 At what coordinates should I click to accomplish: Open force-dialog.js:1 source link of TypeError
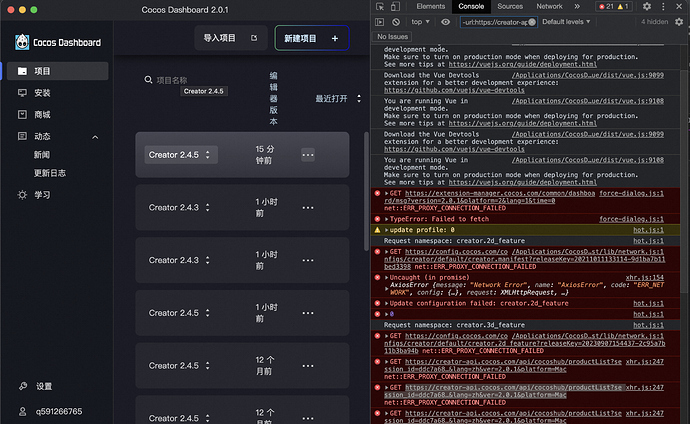click(x=631, y=219)
